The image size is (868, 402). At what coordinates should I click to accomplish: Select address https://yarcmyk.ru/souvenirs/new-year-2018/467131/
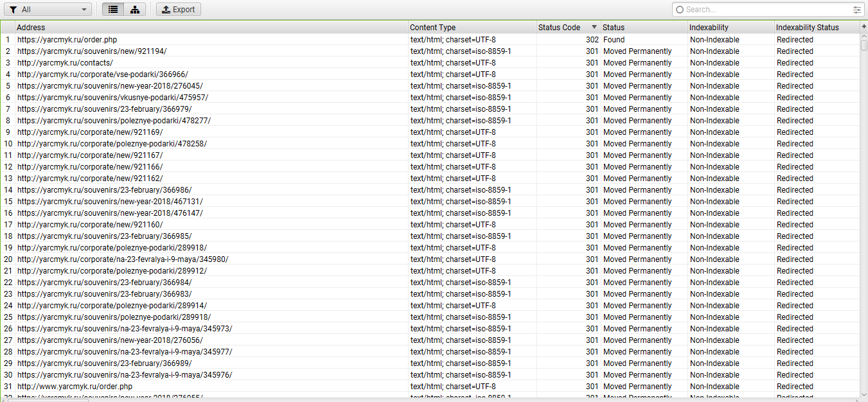[x=110, y=202]
